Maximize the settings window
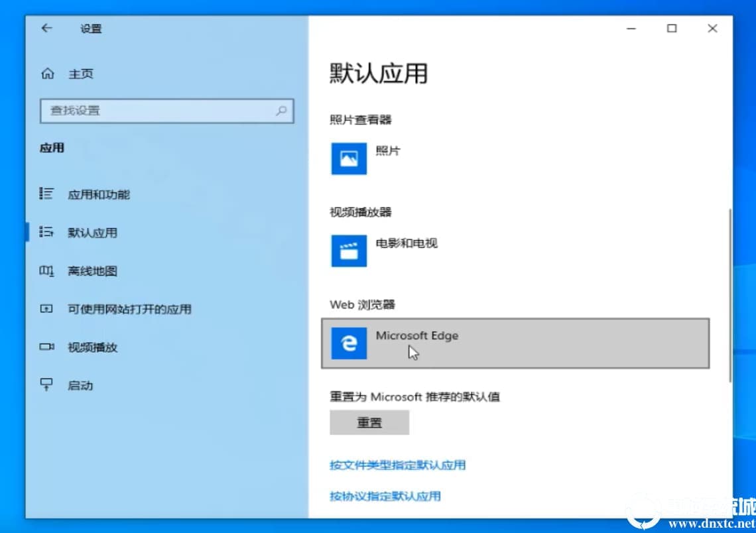This screenshot has height=533, width=756. pos(672,29)
